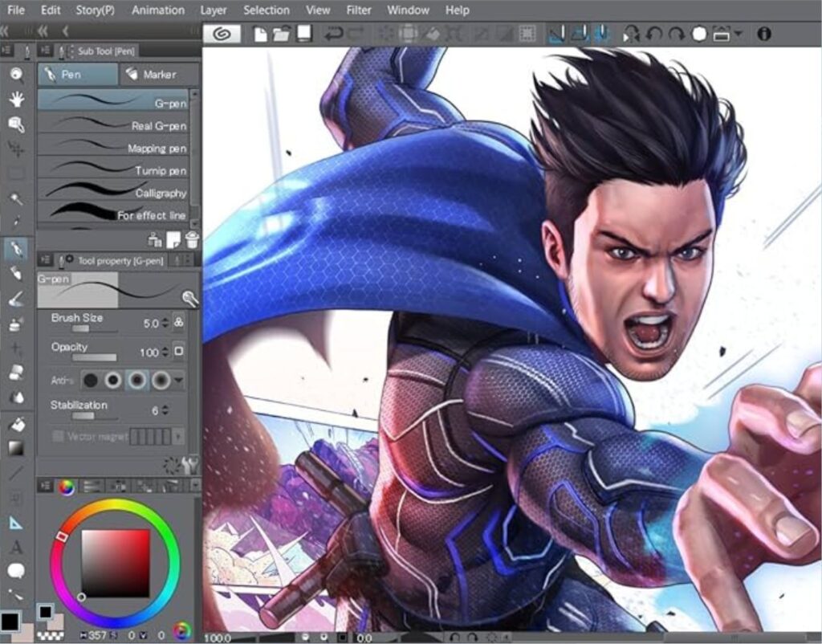Screen dimensions: 822x644
Task: Click the Open file folder icon
Action: [281, 34]
